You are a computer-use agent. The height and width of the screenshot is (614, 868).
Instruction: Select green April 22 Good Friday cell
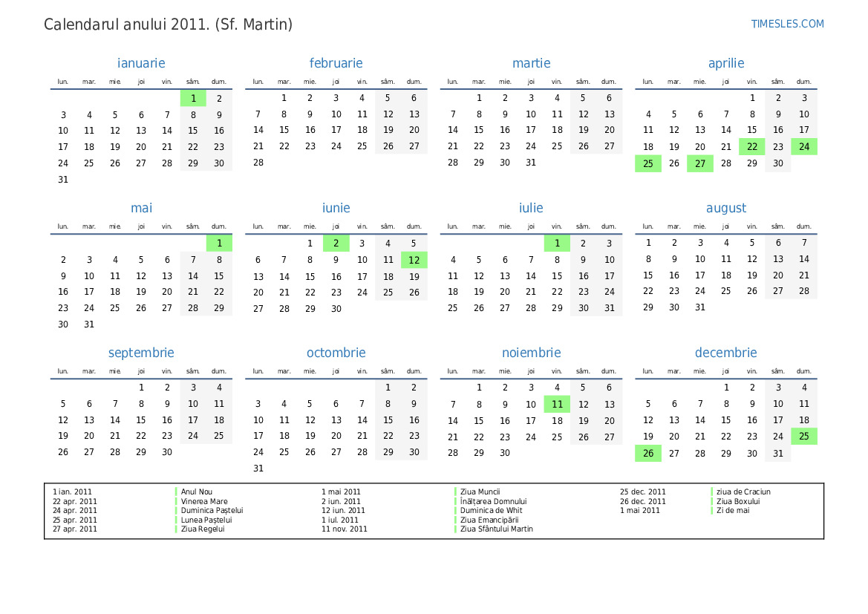[x=752, y=147]
